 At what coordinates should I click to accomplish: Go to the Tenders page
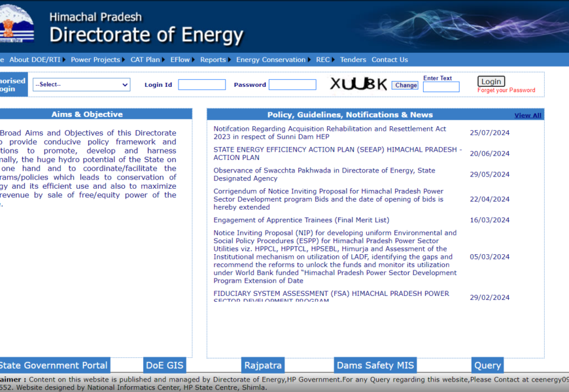[353, 60]
